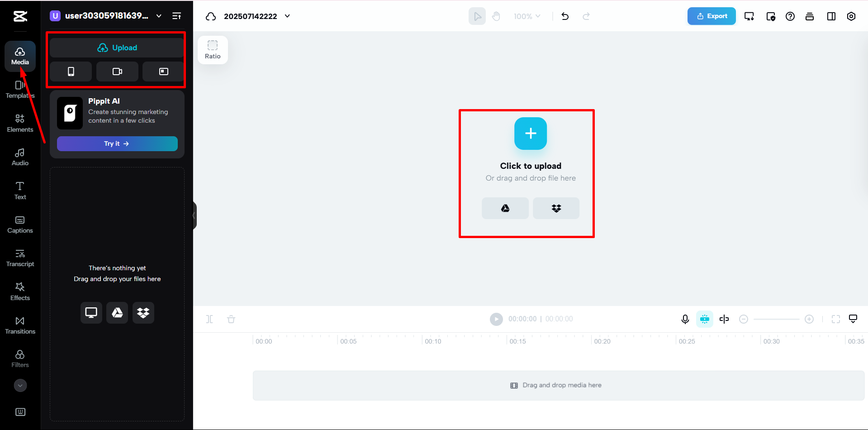This screenshot has width=868, height=430.
Task: Switch to the Templates panel
Action: pyautogui.click(x=20, y=89)
